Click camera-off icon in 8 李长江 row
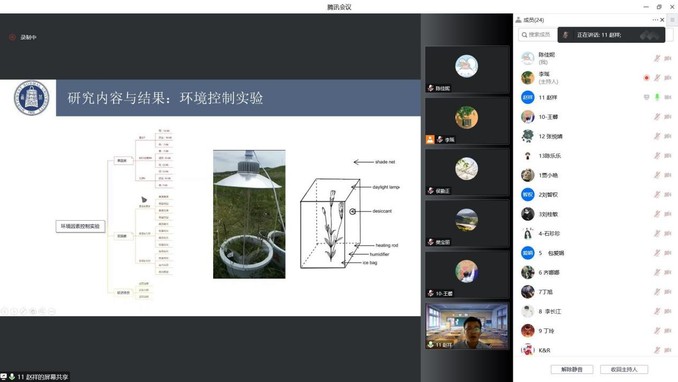The width and height of the screenshot is (678, 382). [668, 311]
